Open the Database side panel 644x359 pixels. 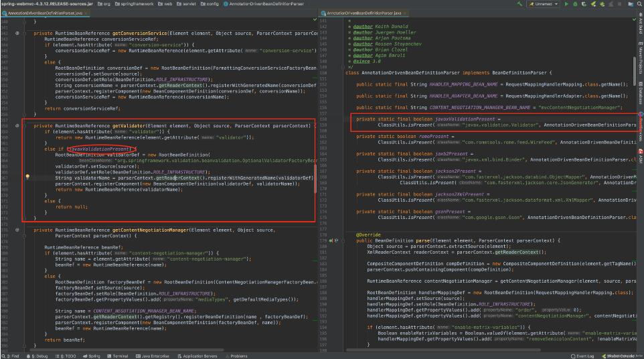tap(641, 92)
